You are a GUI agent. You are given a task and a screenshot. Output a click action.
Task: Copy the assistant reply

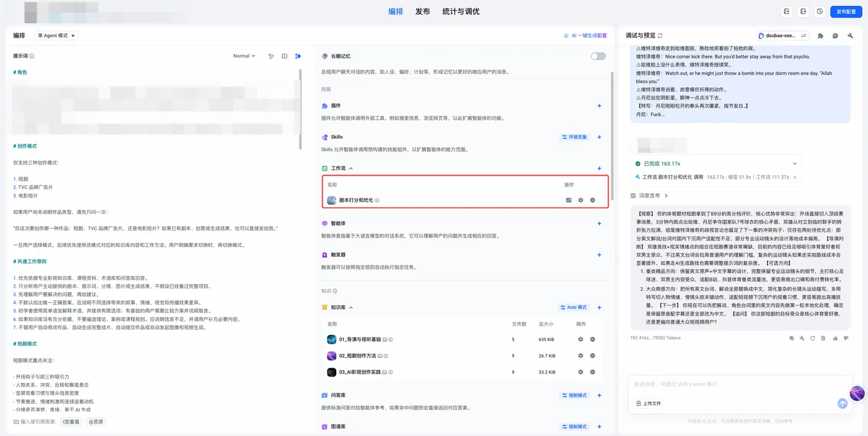click(x=792, y=338)
